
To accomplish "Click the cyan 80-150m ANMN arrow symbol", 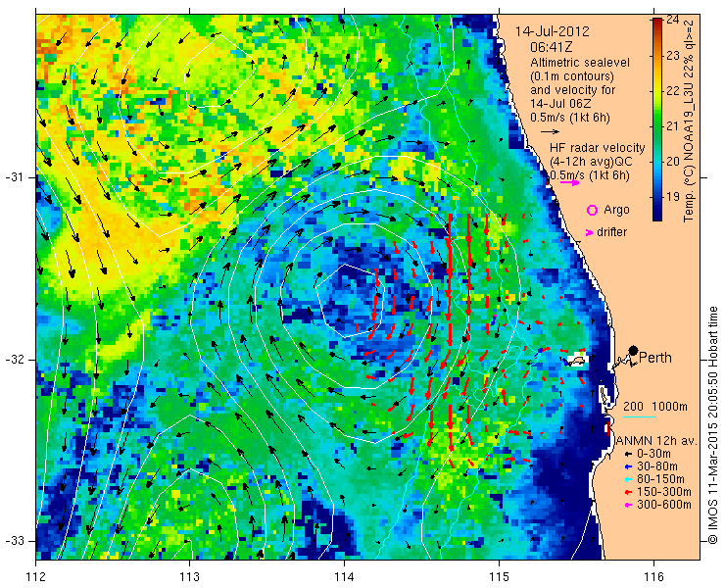I will [628, 479].
